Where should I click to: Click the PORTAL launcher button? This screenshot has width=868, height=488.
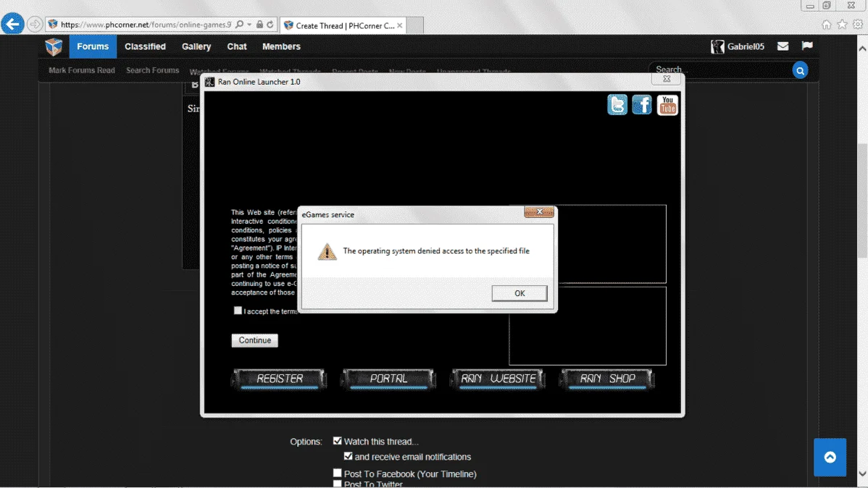pyautogui.click(x=388, y=379)
